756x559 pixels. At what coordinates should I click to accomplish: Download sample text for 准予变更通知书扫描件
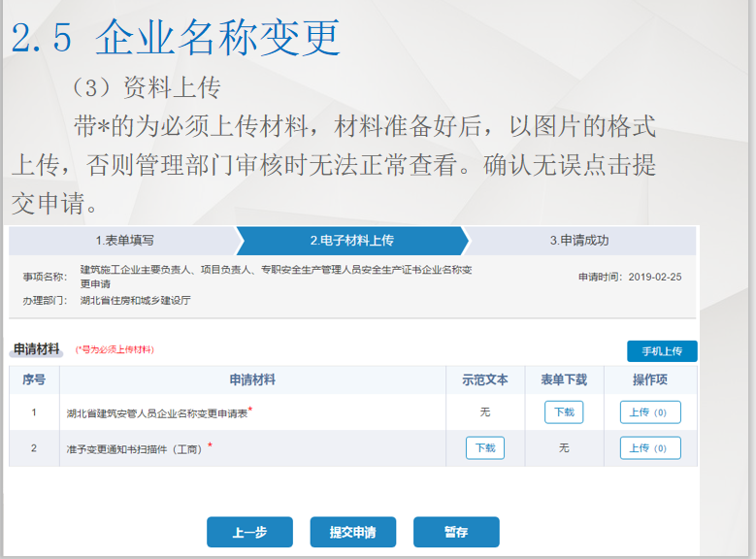485,448
